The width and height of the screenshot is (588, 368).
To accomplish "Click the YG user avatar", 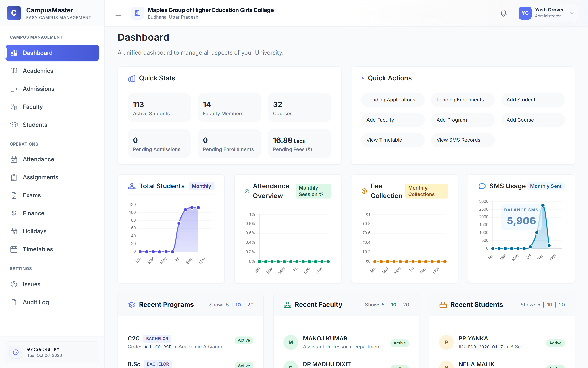I will (525, 13).
